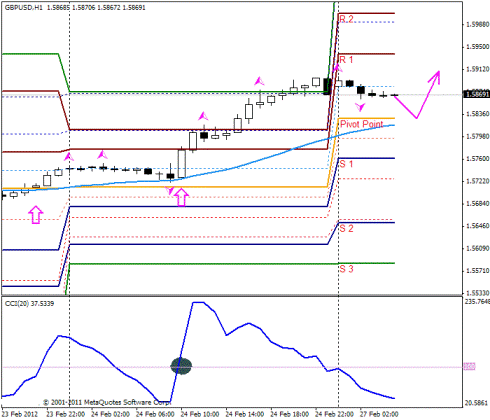
Task: Click the 235.7648 CCI scale value
Action: [x=477, y=302]
